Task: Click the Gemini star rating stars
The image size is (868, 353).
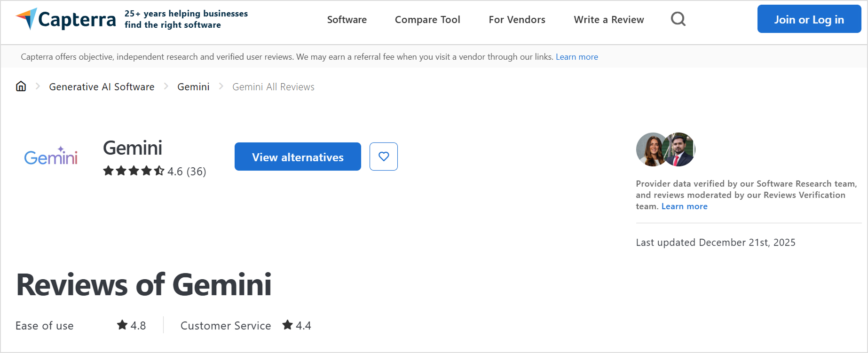Action: [x=134, y=171]
